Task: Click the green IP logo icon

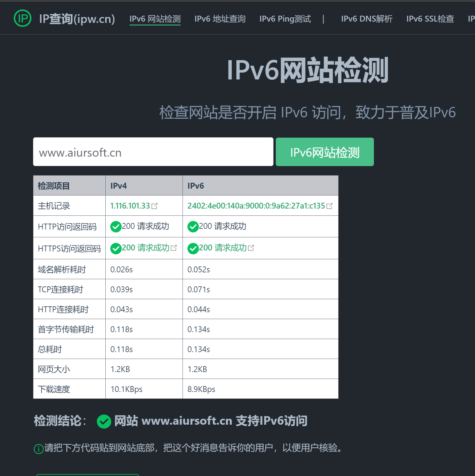Action: [23, 18]
